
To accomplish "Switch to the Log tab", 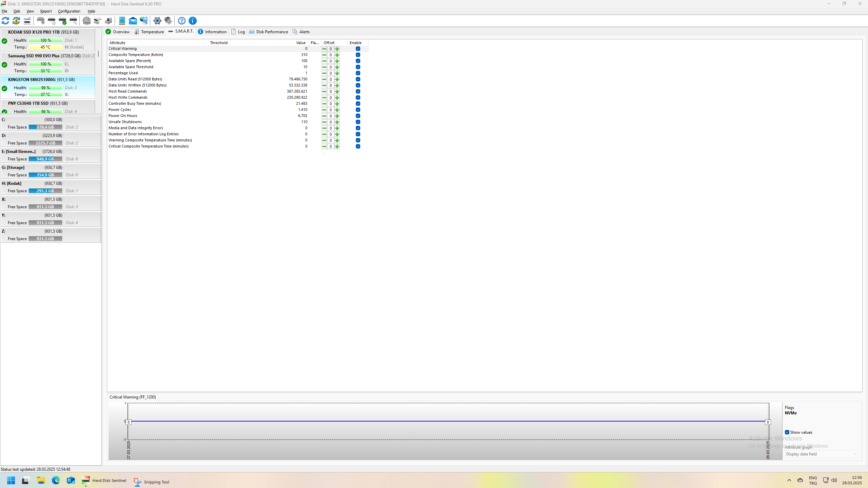I will pos(238,32).
